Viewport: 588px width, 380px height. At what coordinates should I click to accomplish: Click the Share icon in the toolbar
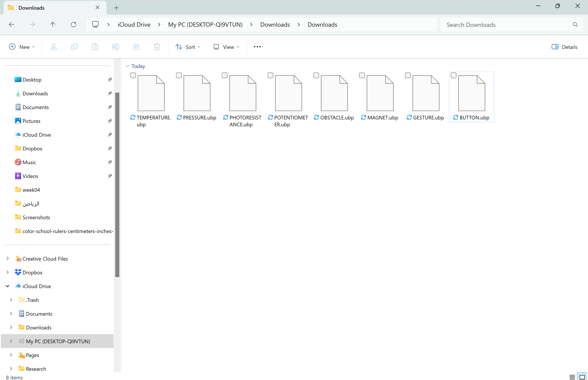136,47
